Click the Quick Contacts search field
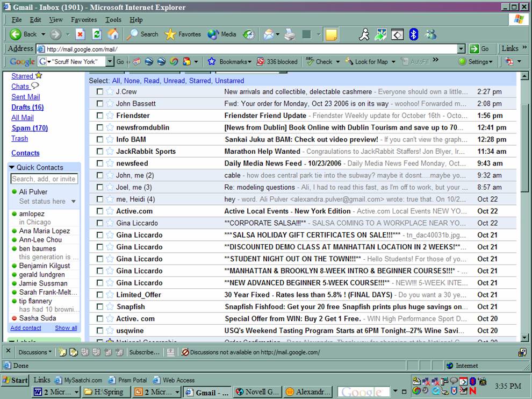Screen dimensions: 532x399 pos(44,179)
